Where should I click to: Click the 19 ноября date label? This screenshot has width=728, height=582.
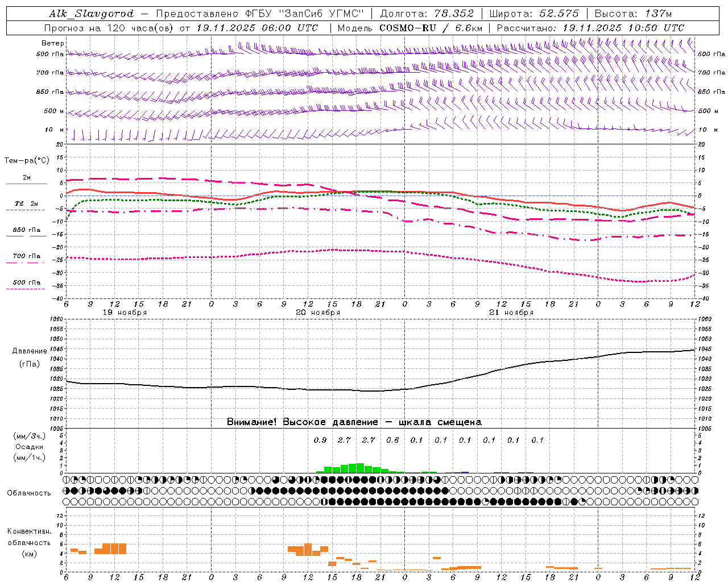click(125, 313)
